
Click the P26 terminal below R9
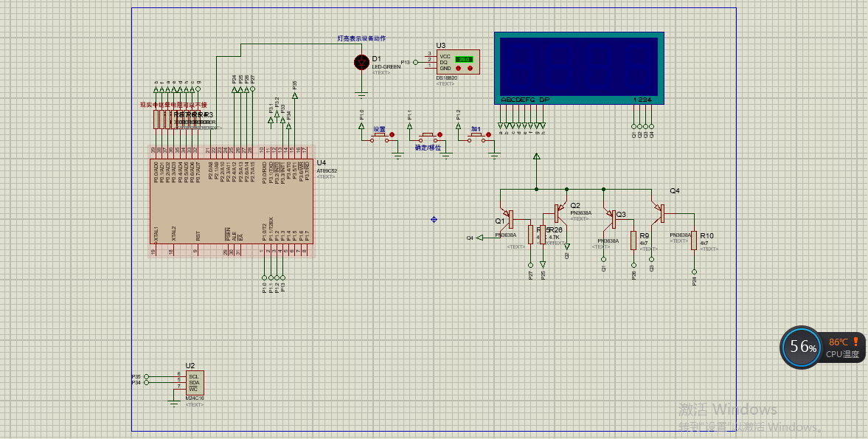tap(633, 266)
